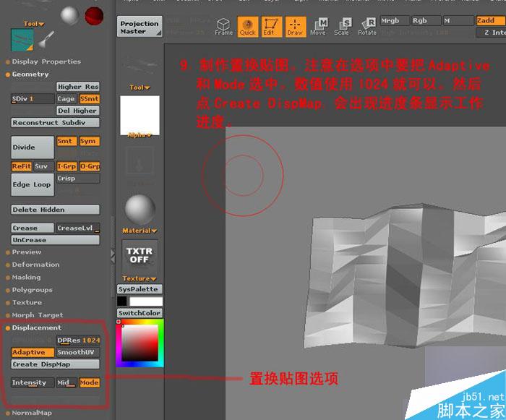Open the Tool dropdown above tool thumbnail
The image size is (506, 420).
pos(34,24)
